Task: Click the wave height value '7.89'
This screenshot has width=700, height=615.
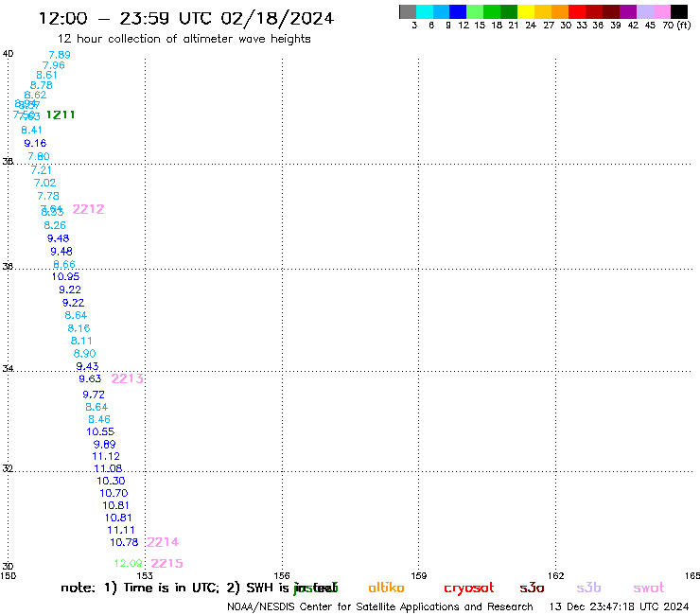Action: [60, 55]
